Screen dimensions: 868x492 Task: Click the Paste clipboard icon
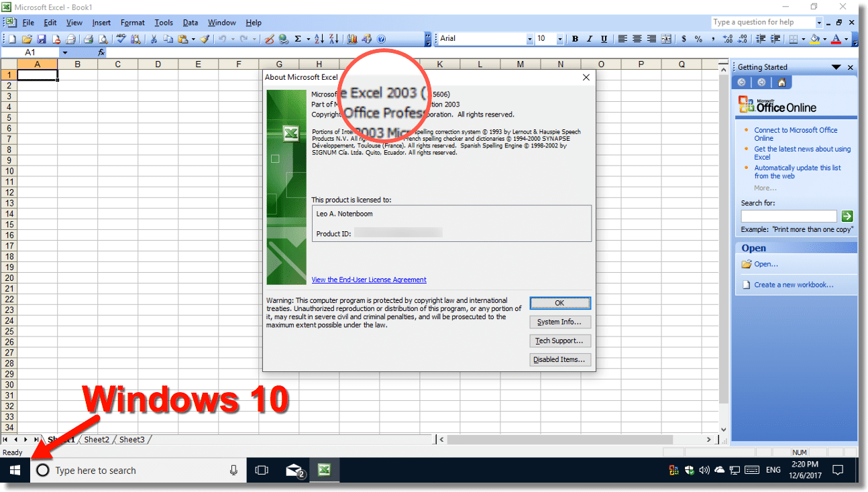pos(182,39)
